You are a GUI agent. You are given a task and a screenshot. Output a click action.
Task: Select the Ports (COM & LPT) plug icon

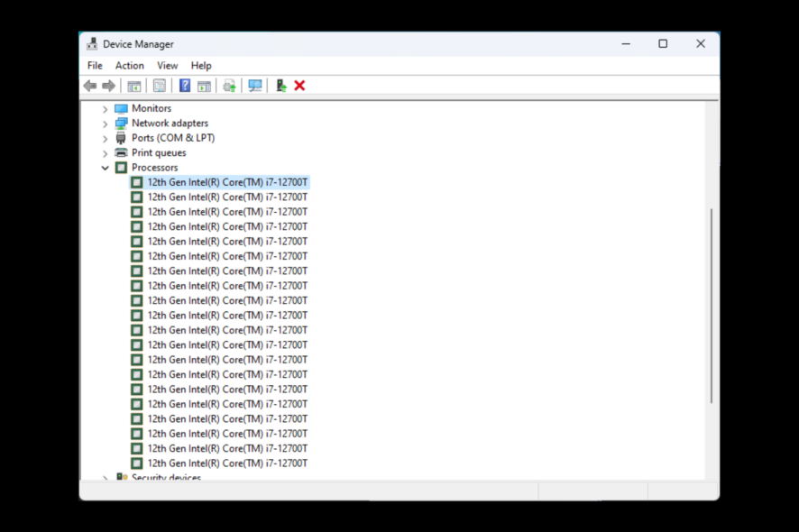coord(121,138)
